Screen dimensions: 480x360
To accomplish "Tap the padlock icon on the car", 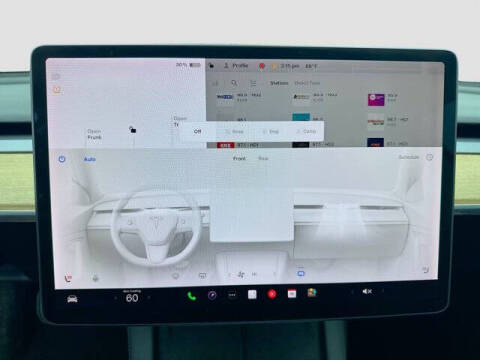I will (x=132, y=129).
